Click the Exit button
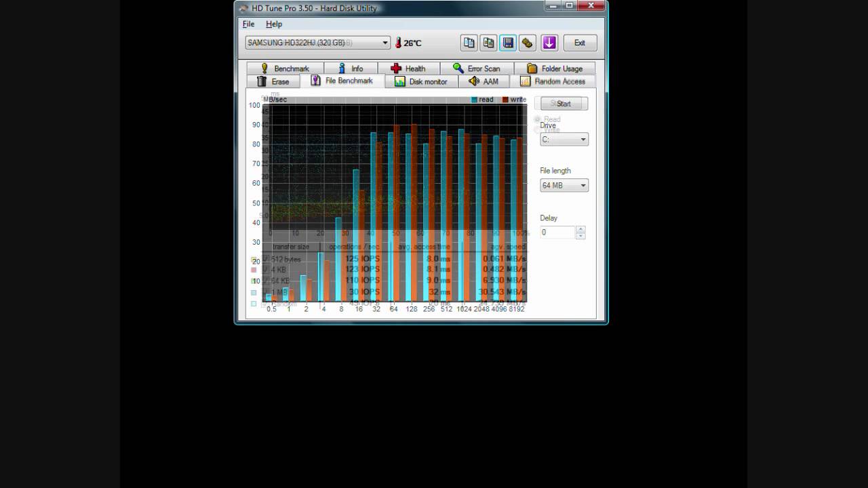 (x=580, y=43)
